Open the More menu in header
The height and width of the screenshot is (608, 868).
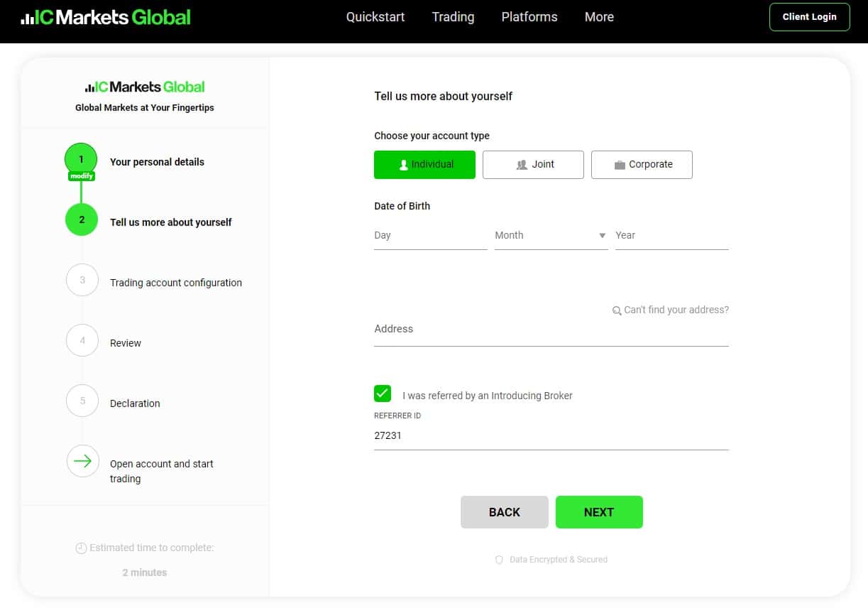pos(599,17)
